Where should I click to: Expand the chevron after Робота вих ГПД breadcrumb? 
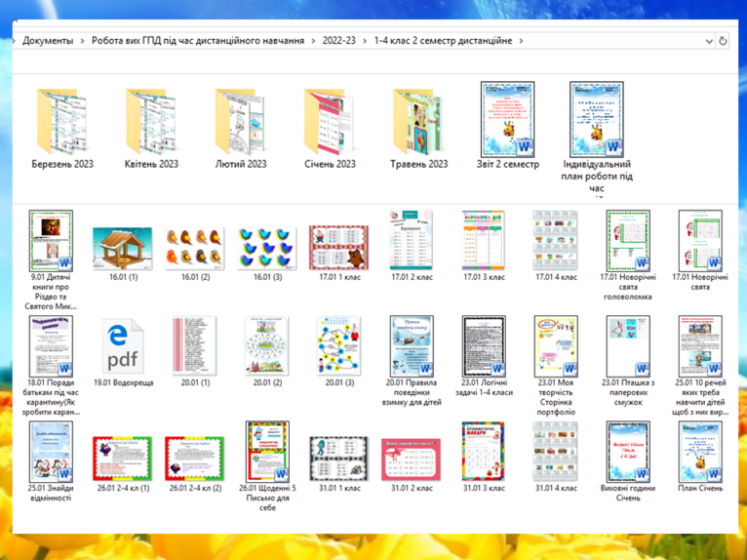(x=313, y=41)
